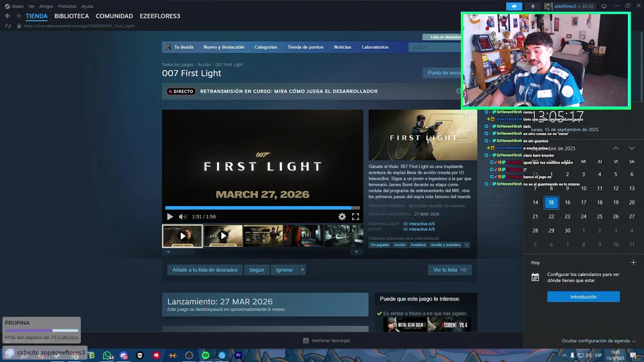Screen dimensions: 644x362
Task: Open the BIBLIOTECA tab
Action: click(x=71, y=16)
